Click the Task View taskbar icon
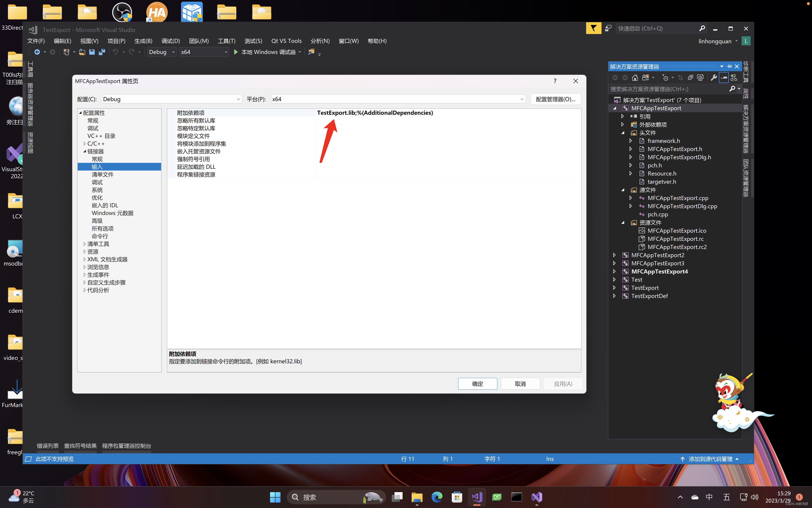 [397, 497]
